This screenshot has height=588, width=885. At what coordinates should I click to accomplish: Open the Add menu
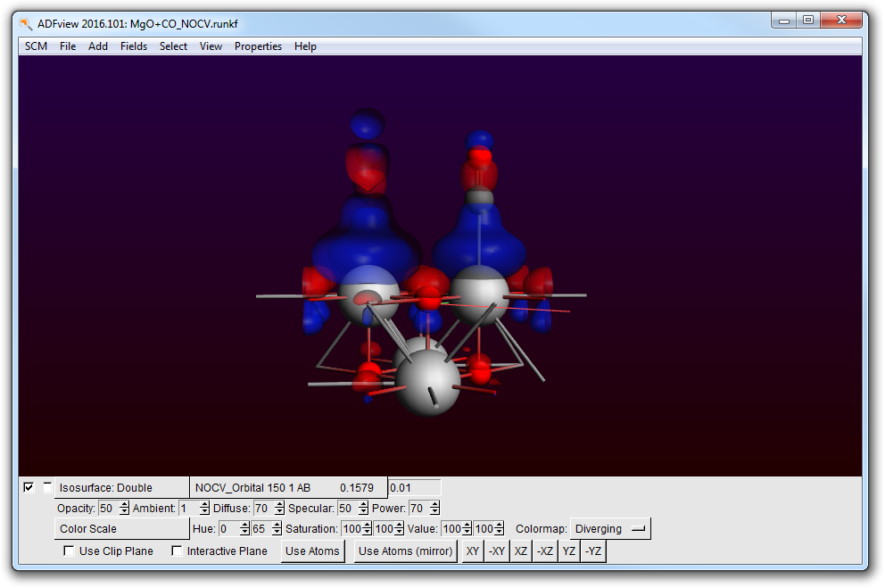[97, 46]
